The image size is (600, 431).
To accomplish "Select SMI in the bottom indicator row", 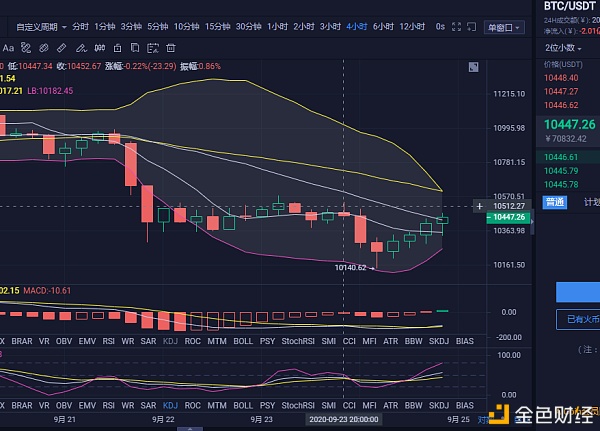I will 328,405.
